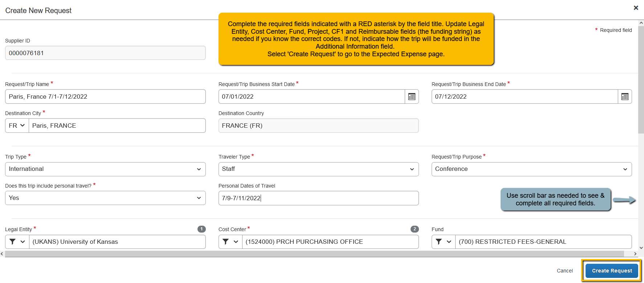Expand the Cost Center search-type chevron

pyautogui.click(x=236, y=242)
